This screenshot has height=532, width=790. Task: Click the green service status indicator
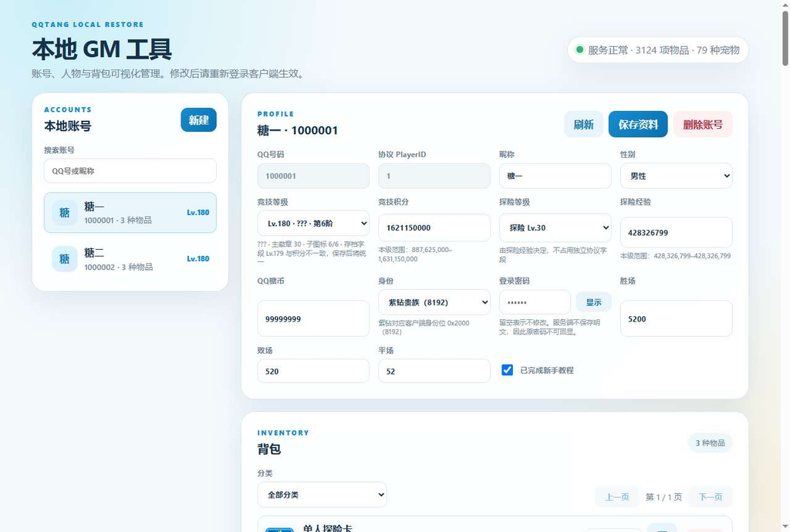click(x=579, y=50)
